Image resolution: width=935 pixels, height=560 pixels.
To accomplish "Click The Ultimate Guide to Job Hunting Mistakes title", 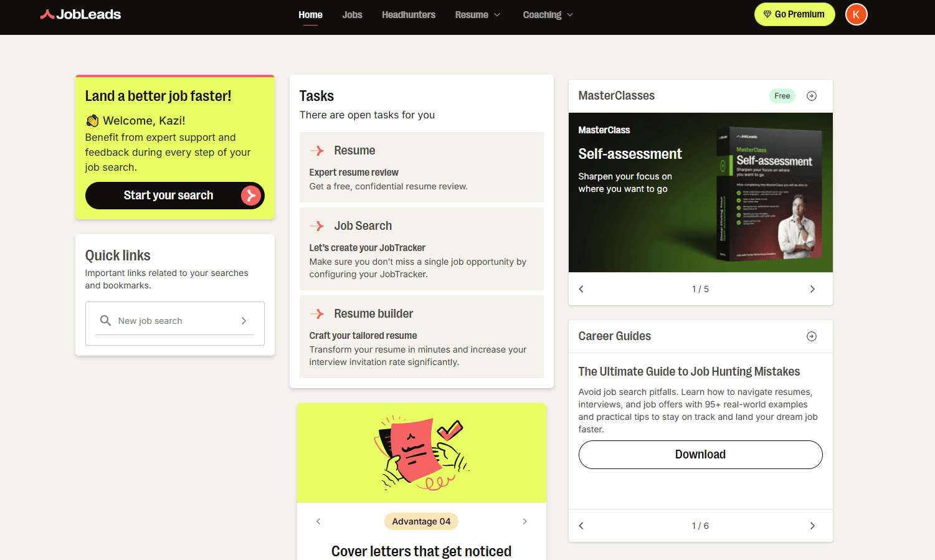I will coord(689,372).
